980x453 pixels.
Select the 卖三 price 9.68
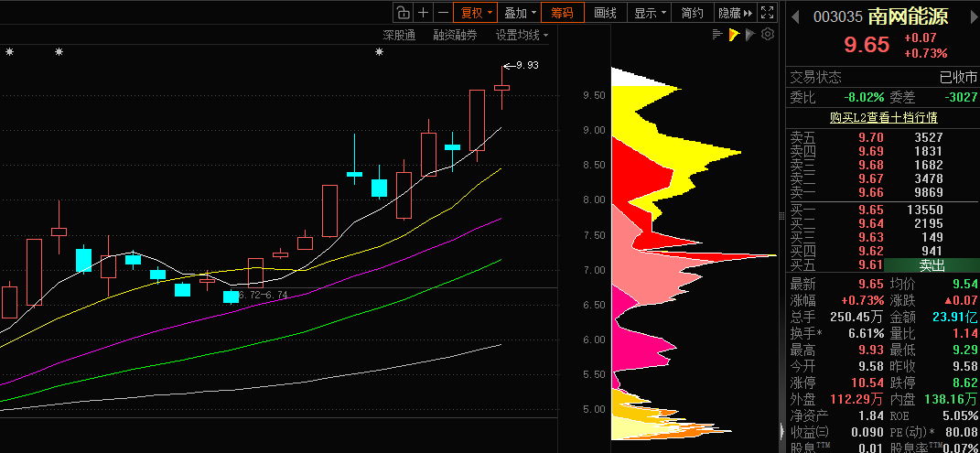click(870, 165)
